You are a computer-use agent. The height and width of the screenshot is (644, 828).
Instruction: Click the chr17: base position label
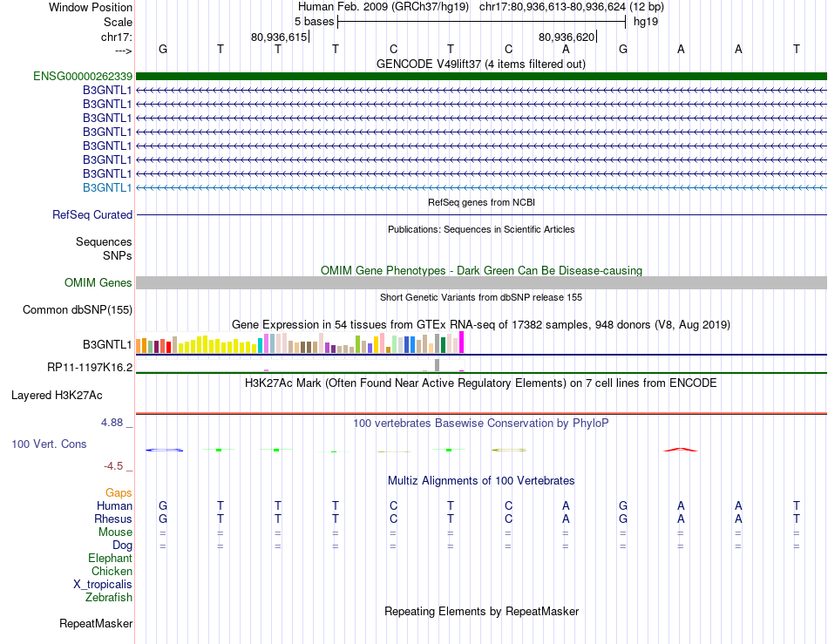(x=116, y=37)
